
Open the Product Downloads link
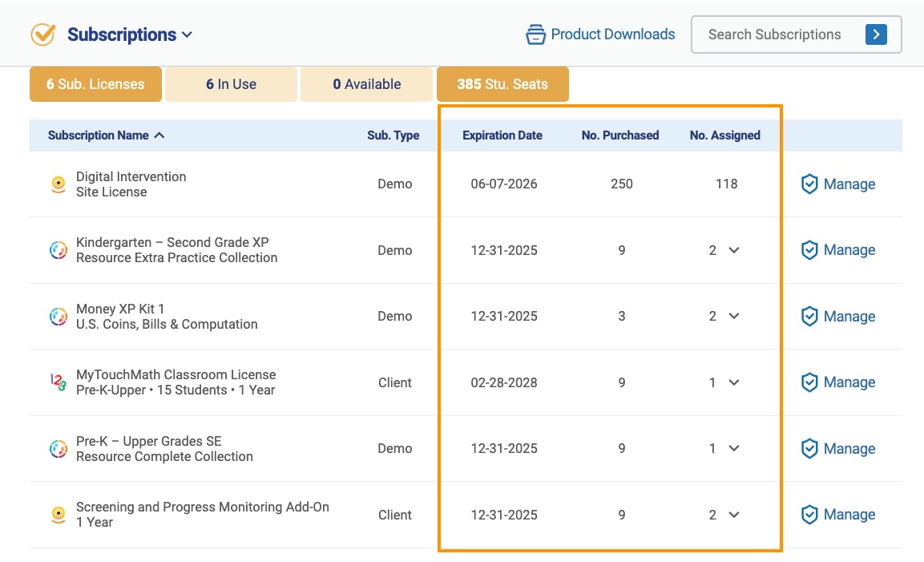pos(612,34)
